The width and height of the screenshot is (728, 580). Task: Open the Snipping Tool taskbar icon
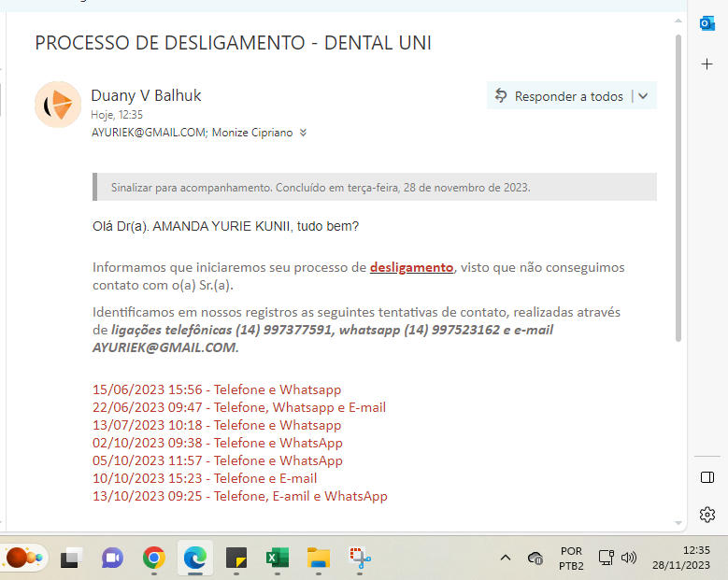pyautogui.click(x=360, y=558)
